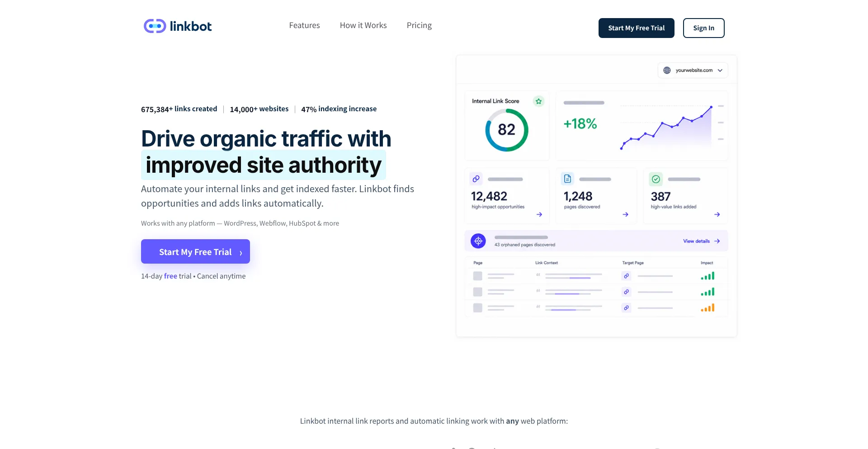The height and width of the screenshot is (449, 868).
Task: Click the globe icon beside yourwebsite.com
Action: (x=667, y=70)
